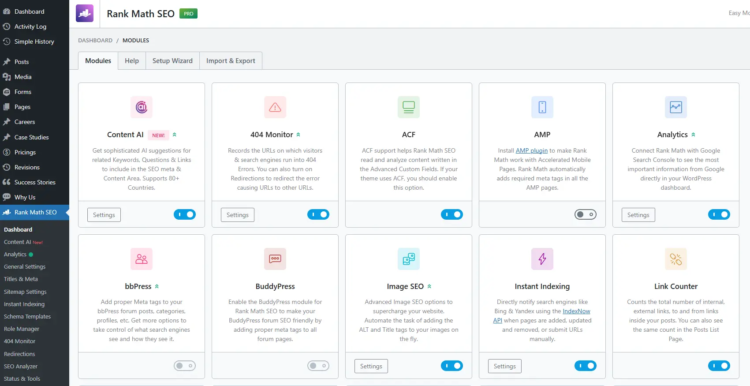The height and width of the screenshot is (386, 750).
Task: Open SEO Analyzer in the submenu
Action: click(21, 366)
